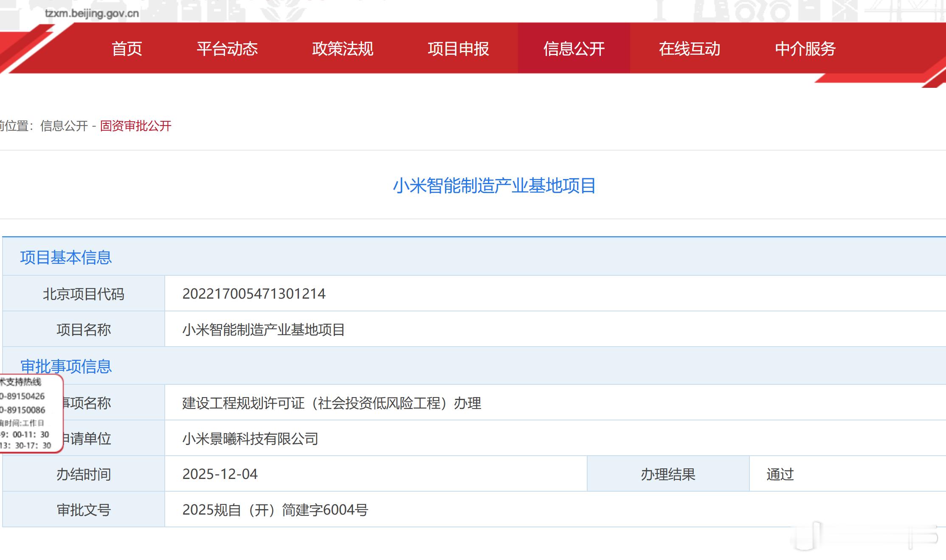Click the 项目名称 value cell

(263, 330)
